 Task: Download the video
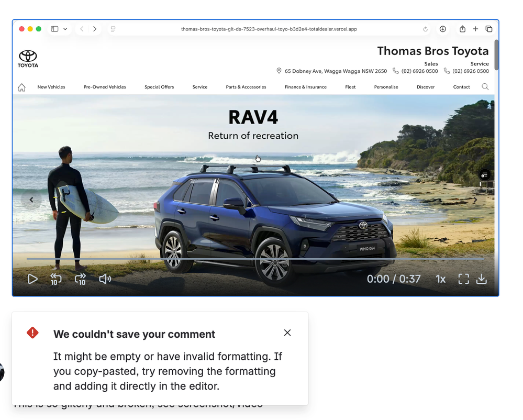(482, 279)
